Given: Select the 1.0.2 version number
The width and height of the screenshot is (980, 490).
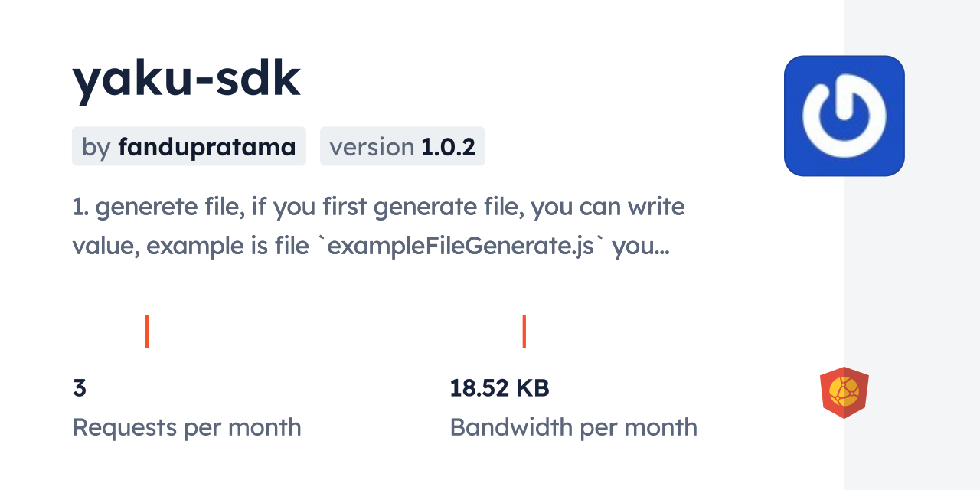Looking at the screenshot, I should (x=448, y=147).
